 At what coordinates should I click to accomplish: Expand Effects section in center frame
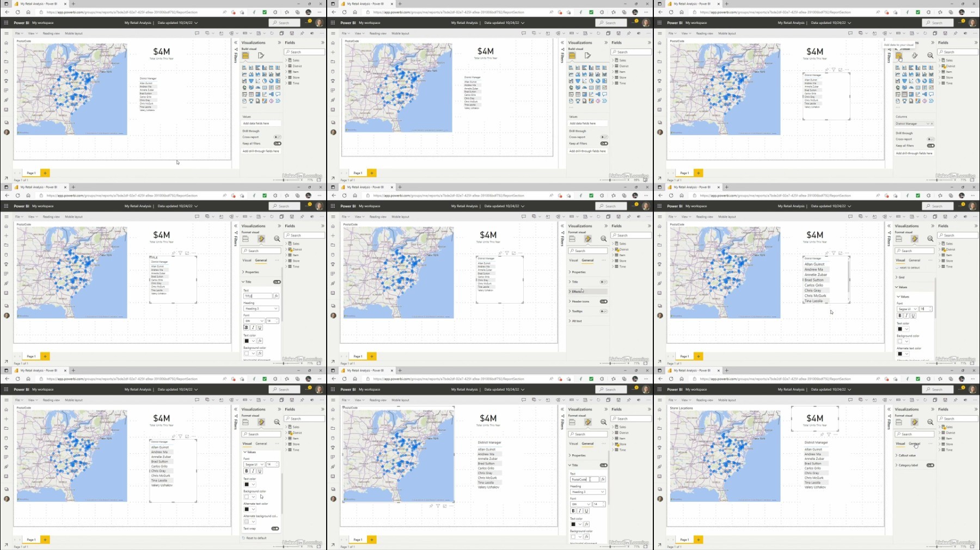tap(587, 292)
